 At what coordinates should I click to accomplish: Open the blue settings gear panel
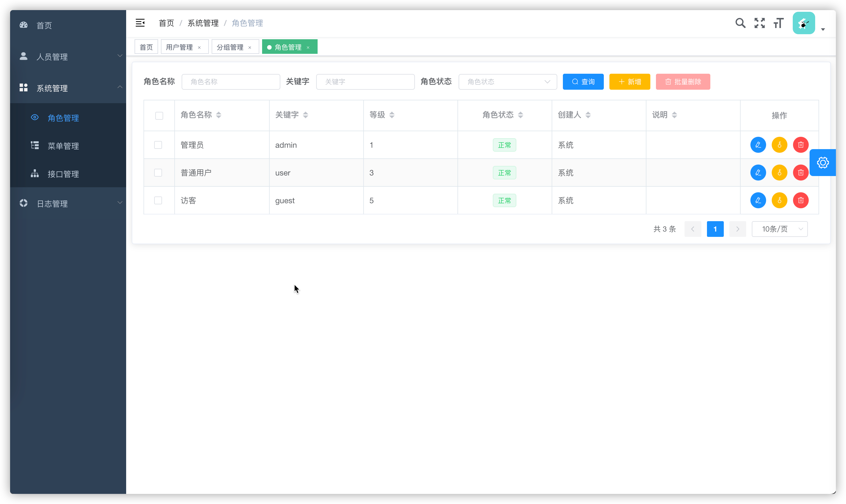click(822, 163)
